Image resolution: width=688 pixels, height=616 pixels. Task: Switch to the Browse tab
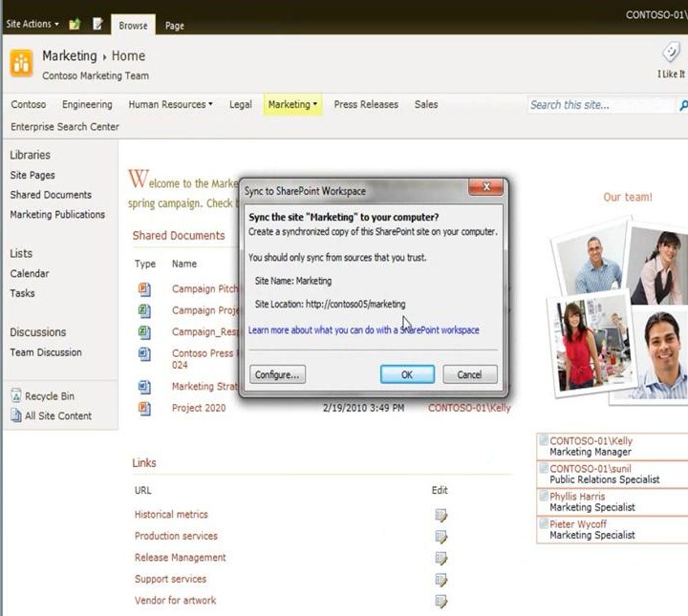tap(133, 26)
